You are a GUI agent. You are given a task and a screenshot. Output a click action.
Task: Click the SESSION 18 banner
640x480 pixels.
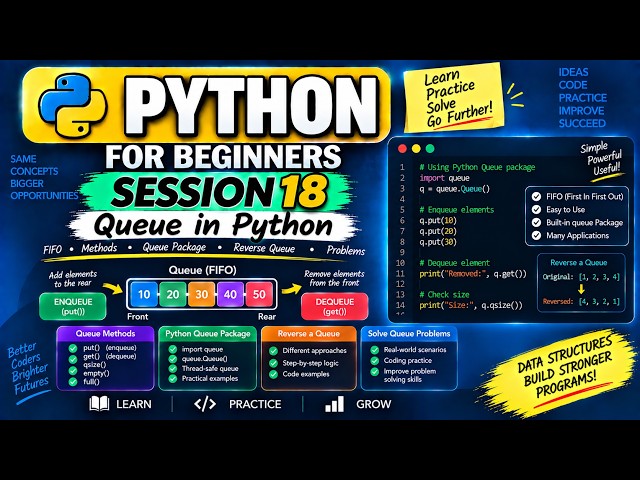[x=218, y=191]
